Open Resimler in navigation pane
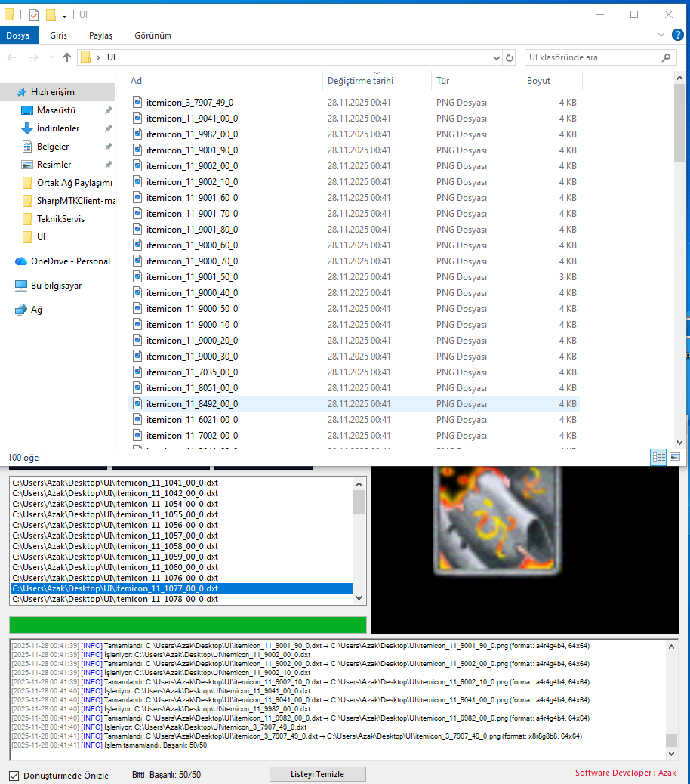 [54, 165]
